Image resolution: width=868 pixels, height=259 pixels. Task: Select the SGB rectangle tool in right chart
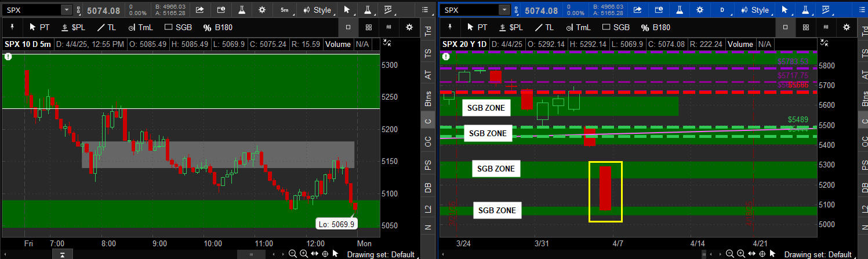[616, 27]
